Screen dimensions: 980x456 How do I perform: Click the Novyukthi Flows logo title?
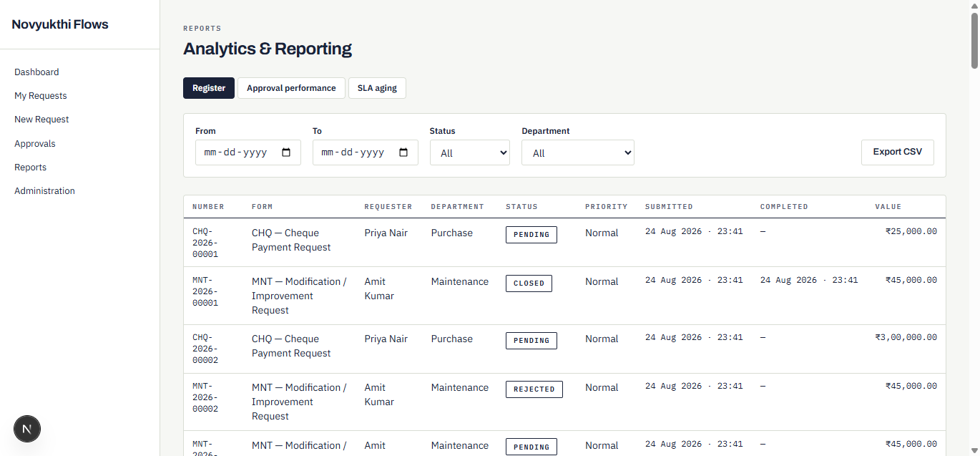click(x=60, y=24)
